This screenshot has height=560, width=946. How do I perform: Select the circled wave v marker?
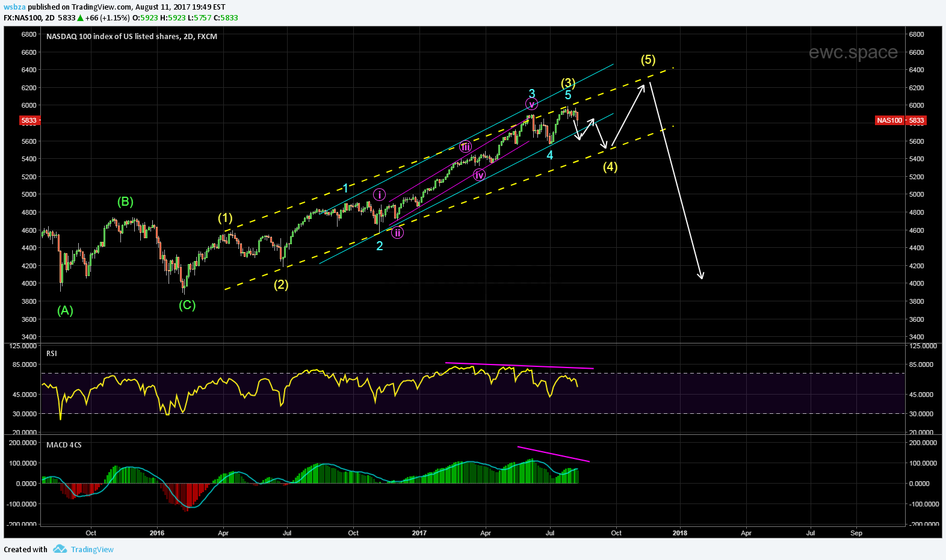tap(531, 105)
